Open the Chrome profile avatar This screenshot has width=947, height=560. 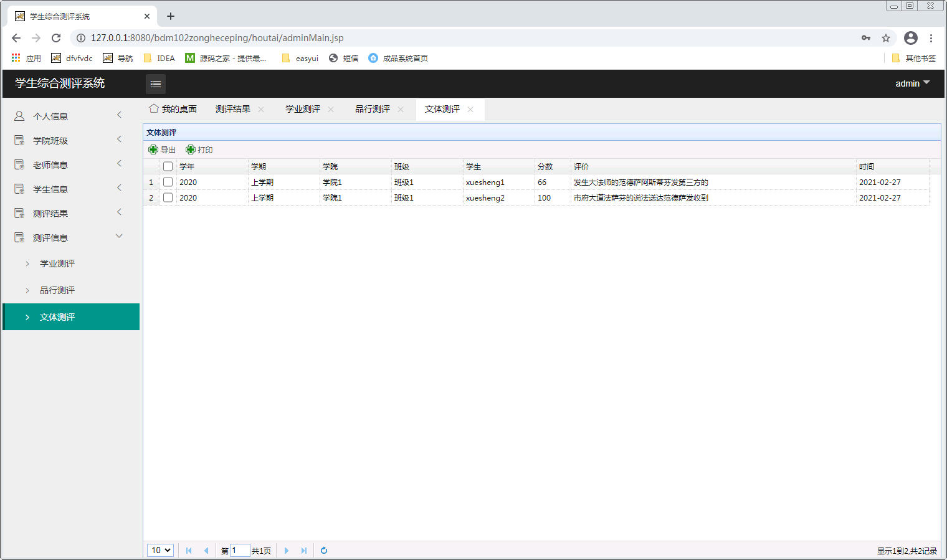(x=911, y=38)
